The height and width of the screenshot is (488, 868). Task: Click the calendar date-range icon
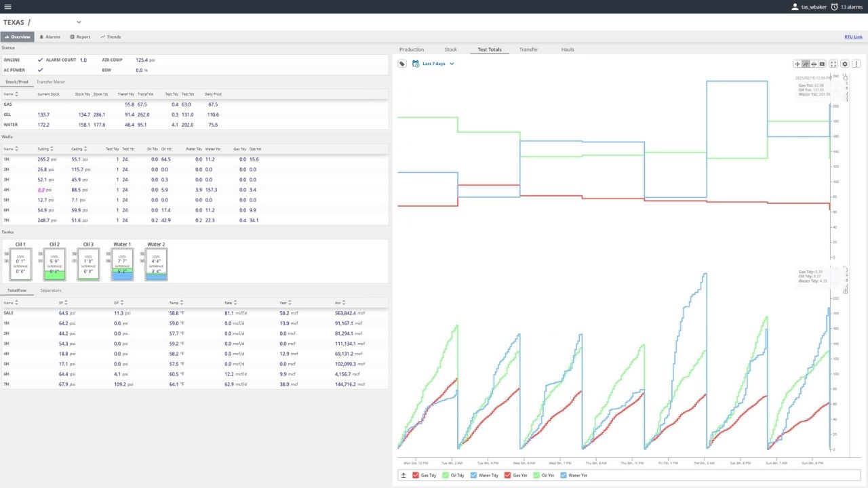(x=416, y=64)
